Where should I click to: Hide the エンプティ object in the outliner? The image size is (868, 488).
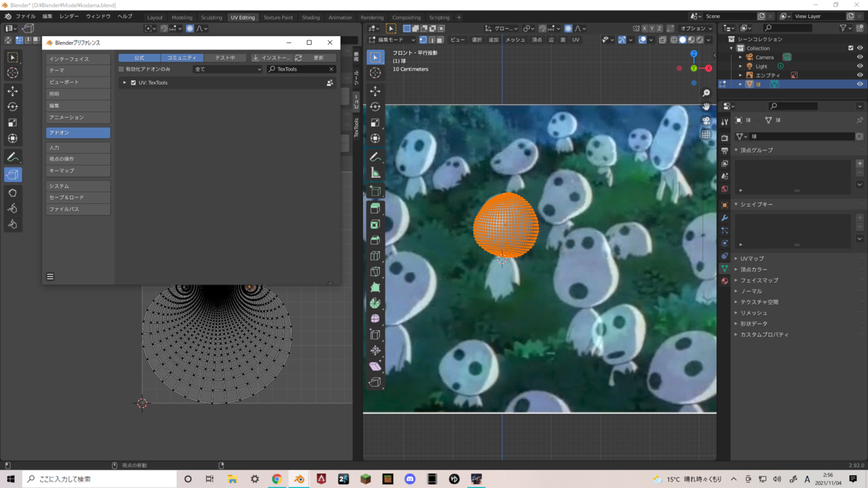859,75
